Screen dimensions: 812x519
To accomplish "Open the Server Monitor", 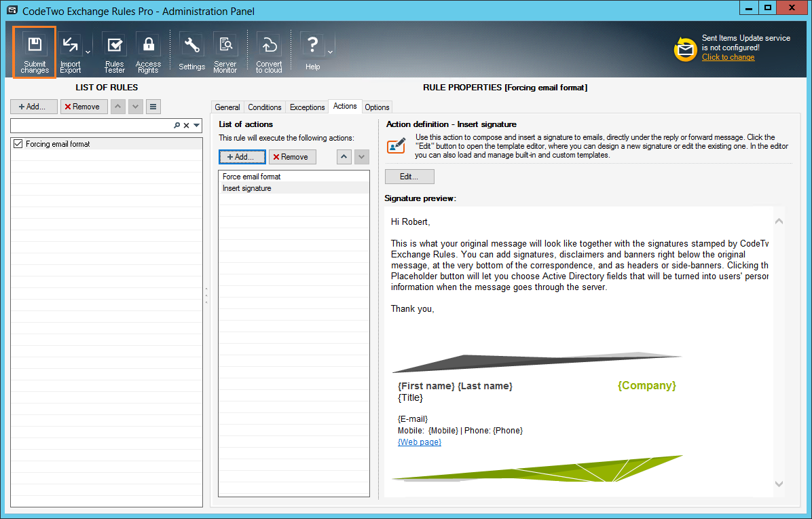I will click(225, 52).
